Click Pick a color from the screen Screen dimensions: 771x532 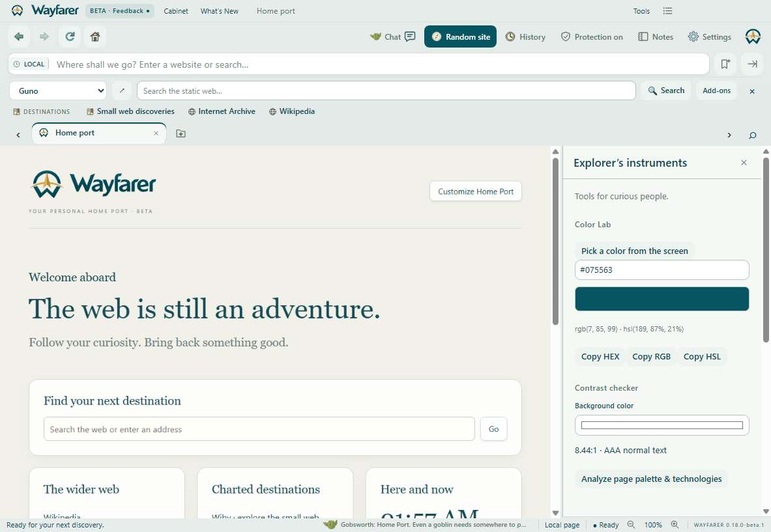635,251
